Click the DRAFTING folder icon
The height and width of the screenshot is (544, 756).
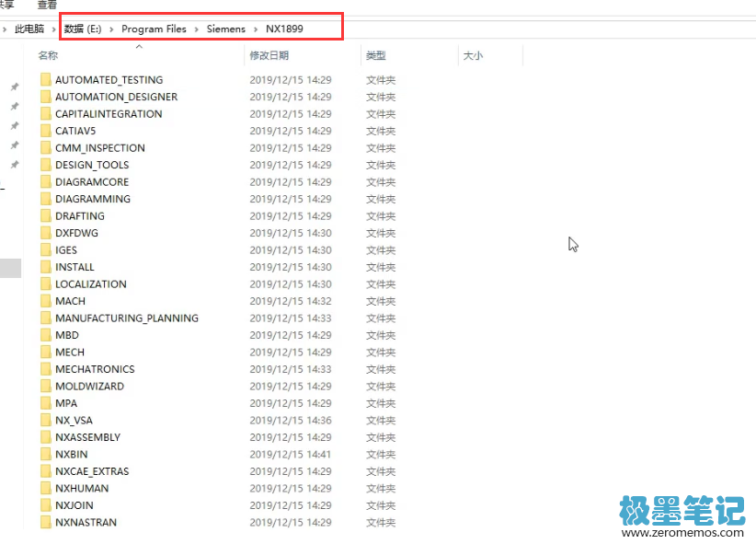46,215
